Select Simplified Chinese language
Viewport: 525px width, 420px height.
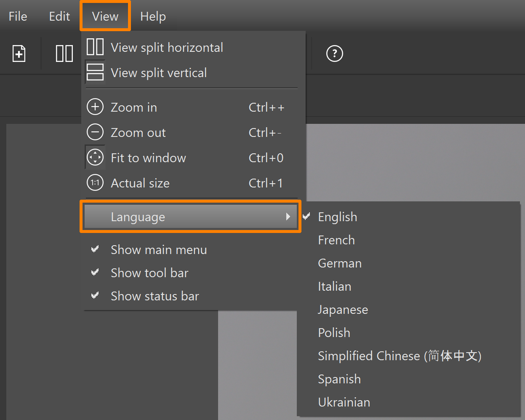coord(399,356)
